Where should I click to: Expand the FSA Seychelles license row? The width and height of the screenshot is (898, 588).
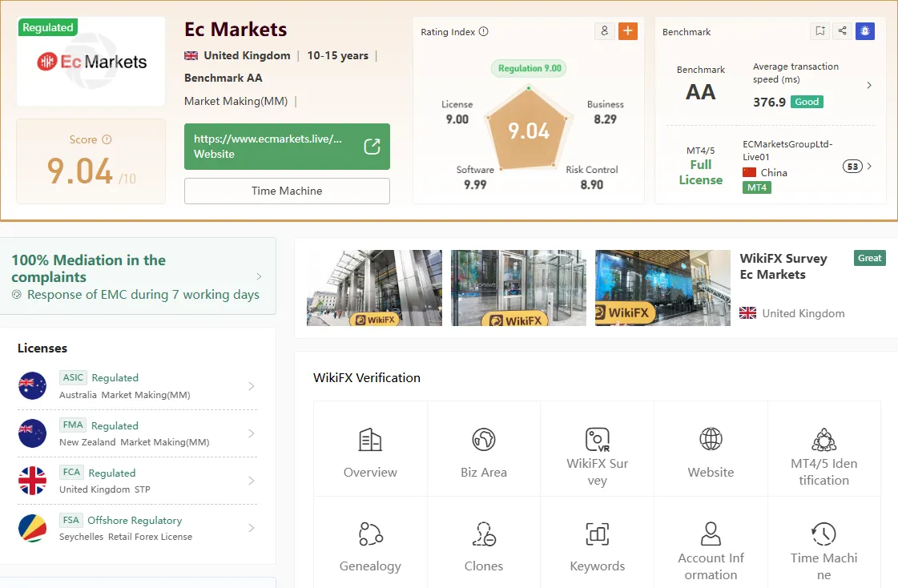click(138, 529)
